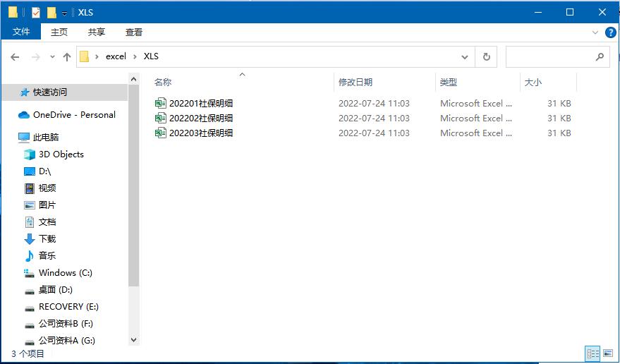Click the XLS breadcrumb in address bar

(151, 56)
